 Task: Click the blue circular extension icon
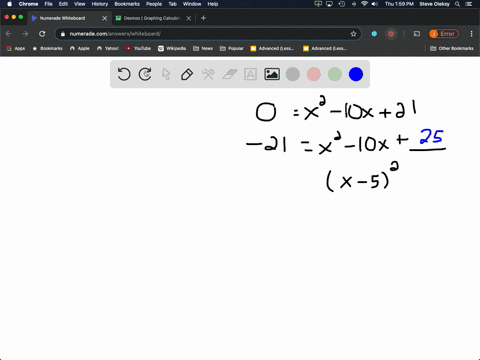[374, 34]
